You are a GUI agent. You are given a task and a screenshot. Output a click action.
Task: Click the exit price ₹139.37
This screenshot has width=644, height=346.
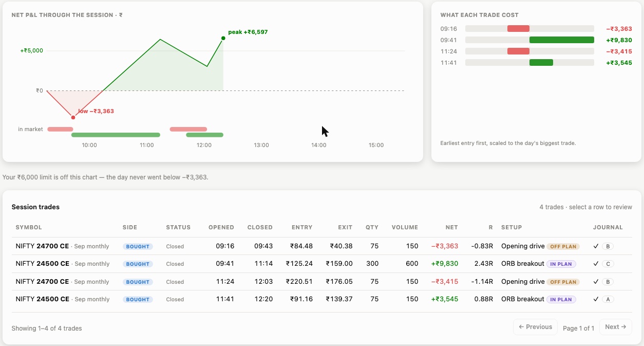pyautogui.click(x=339, y=299)
